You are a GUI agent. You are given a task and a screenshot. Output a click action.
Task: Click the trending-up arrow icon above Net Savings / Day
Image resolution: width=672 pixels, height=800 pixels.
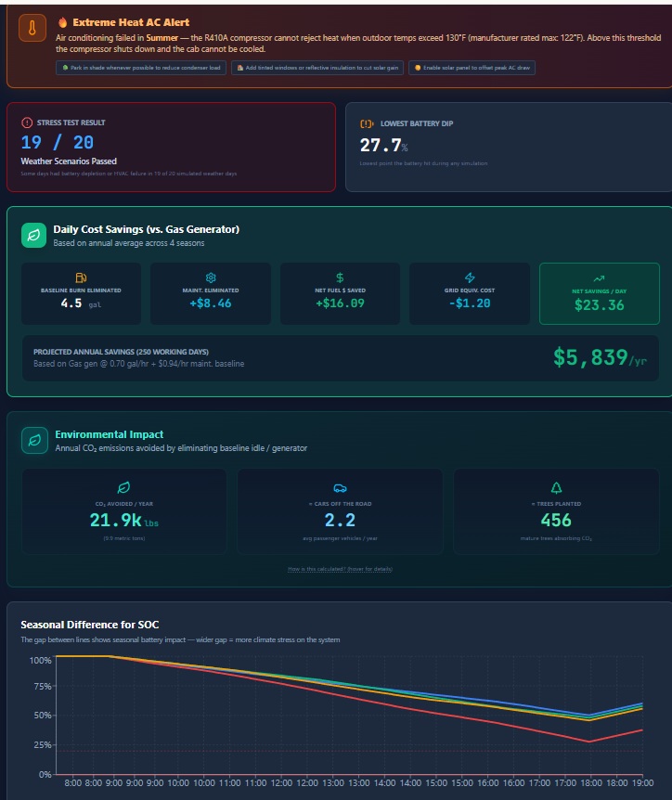[x=599, y=278]
